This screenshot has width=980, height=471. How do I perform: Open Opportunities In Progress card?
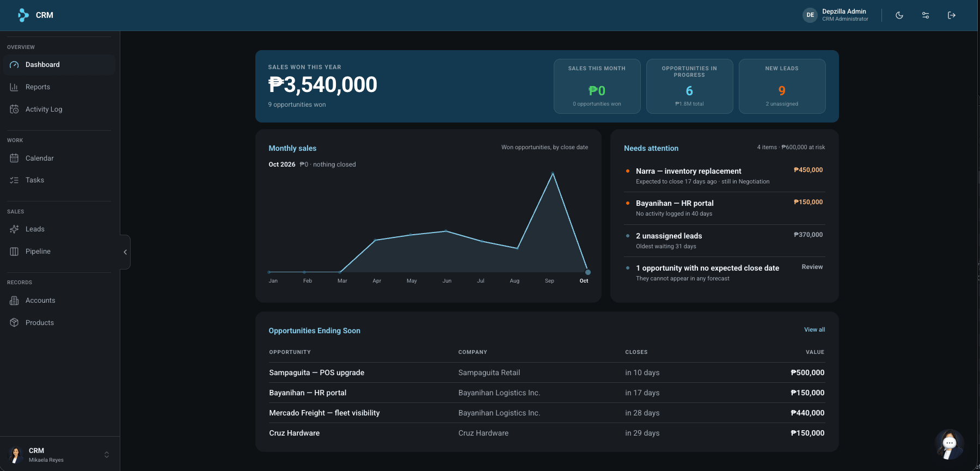coord(689,86)
